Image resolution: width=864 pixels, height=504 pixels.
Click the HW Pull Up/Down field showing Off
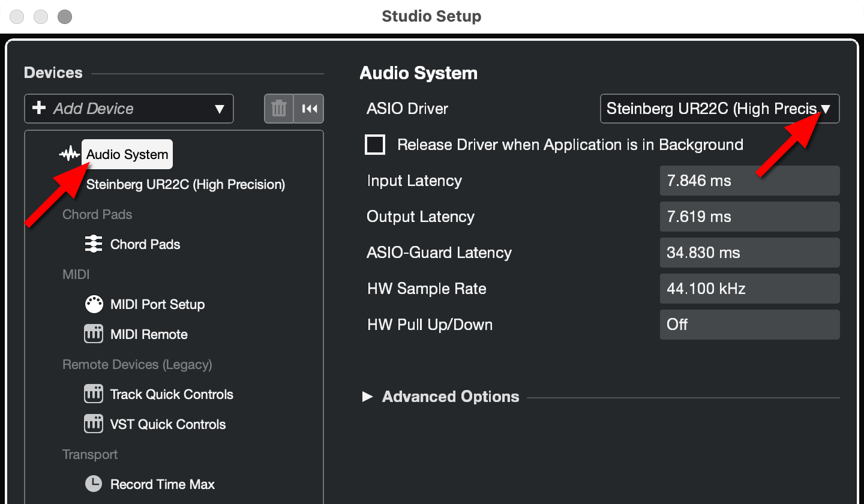pos(749,325)
